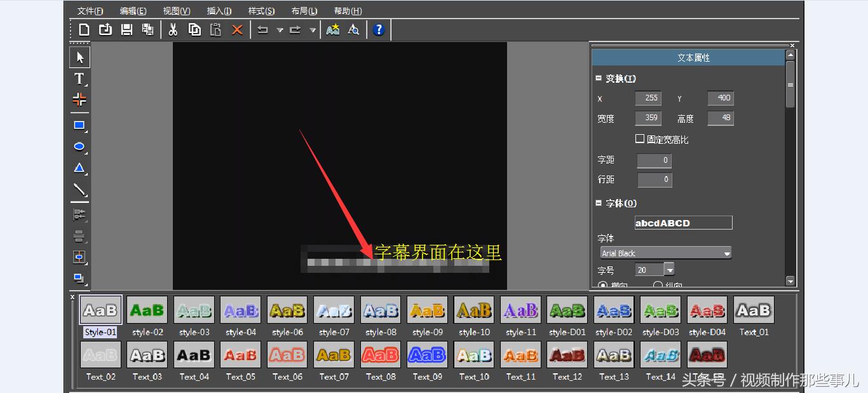The image size is (868, 393).
Task: Click the blue Help question mark button
Action: click(379, 29)
